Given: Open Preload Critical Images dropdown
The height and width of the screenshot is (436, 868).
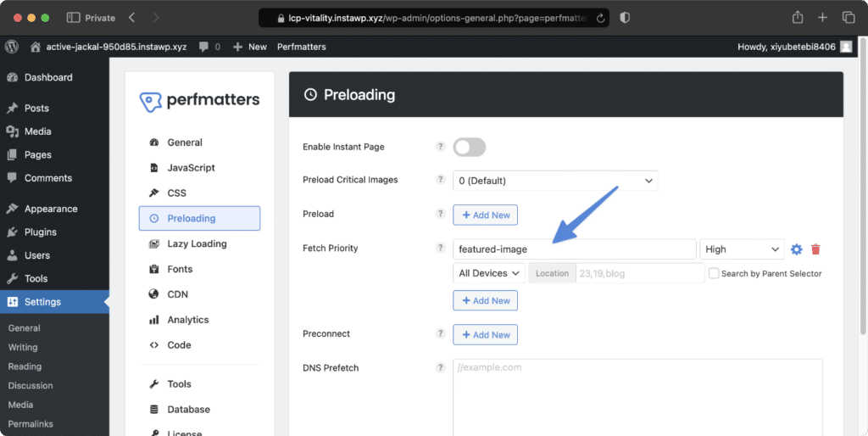Looking at the screenshot, I should [x=555, y=181].
